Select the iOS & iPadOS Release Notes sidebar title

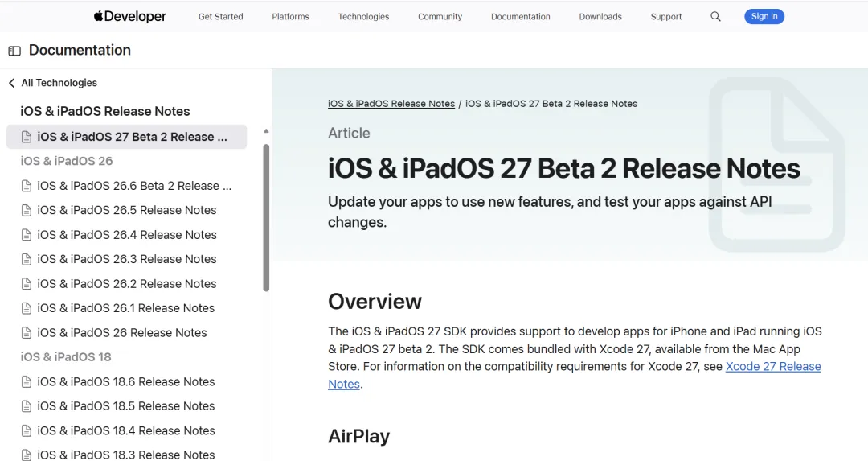coord(105,111)
